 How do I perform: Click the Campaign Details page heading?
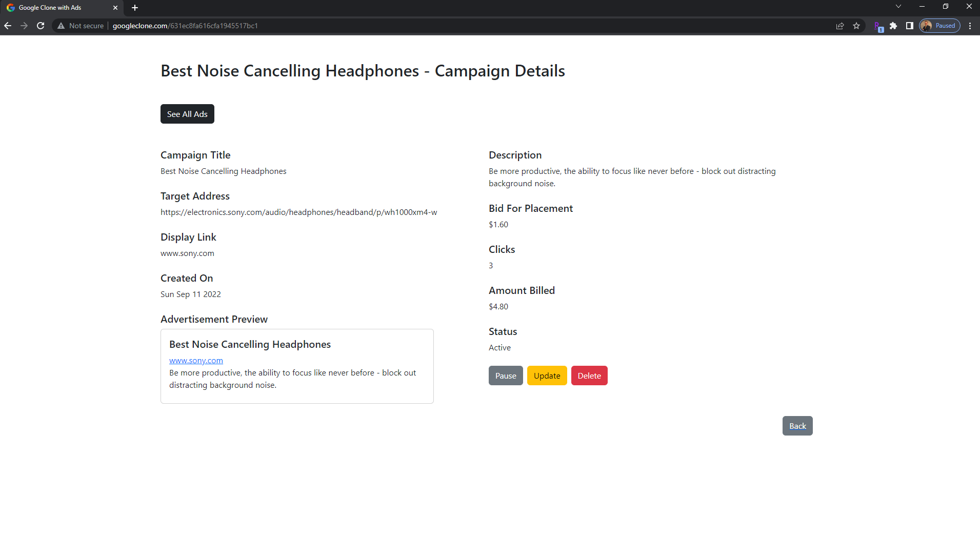tap(363, 71)
